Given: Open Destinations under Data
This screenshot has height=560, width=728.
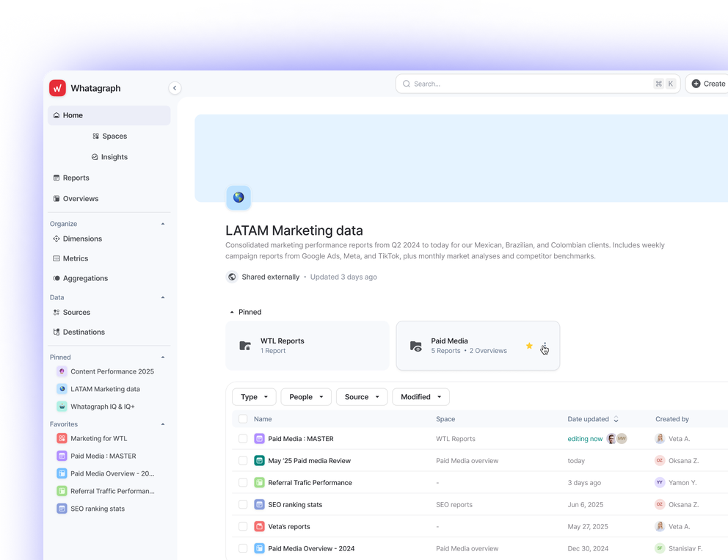Looking at the screenshot, I should 84,332.
